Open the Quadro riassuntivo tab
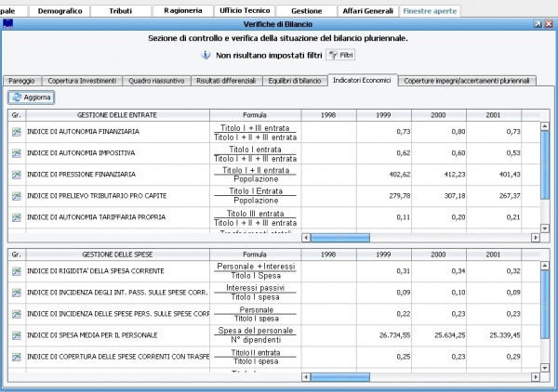 (156, 81)
